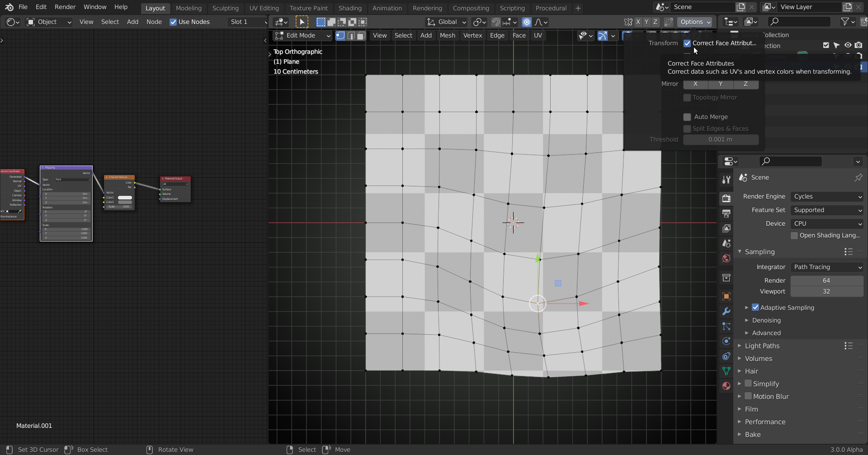Expand the Light Paths section

[x=762, y=346]
